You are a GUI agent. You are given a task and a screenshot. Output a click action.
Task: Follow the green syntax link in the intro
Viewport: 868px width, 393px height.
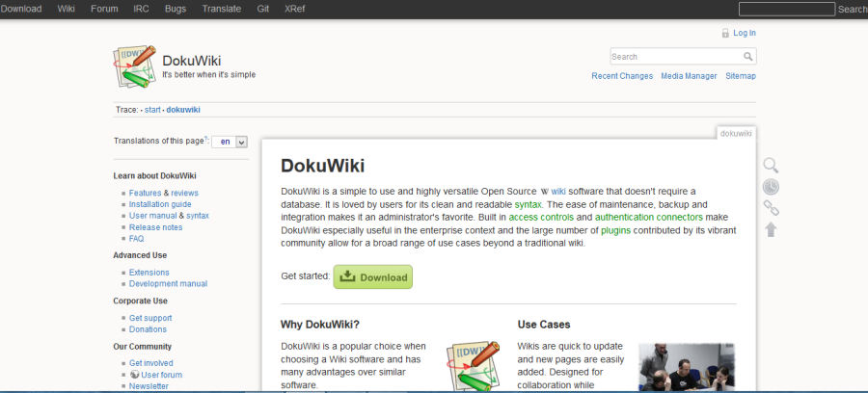click(x=529, y=204)
